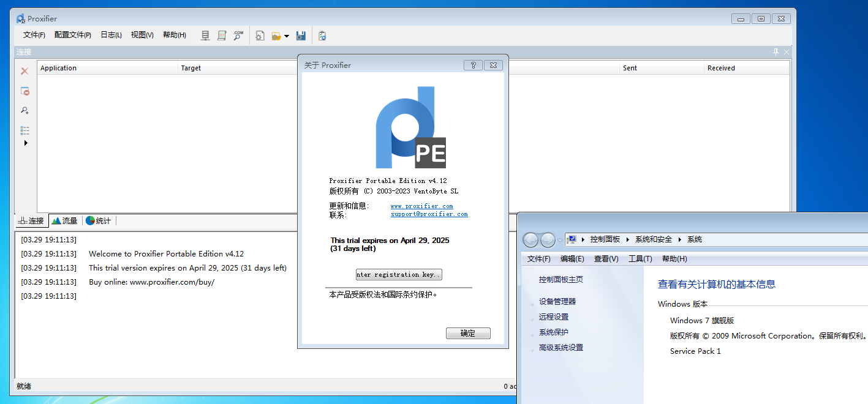The height and width of the screenshot is (404, 868).
Task: Switch to the 连接 tab
Action: click(x=32, y=220)
